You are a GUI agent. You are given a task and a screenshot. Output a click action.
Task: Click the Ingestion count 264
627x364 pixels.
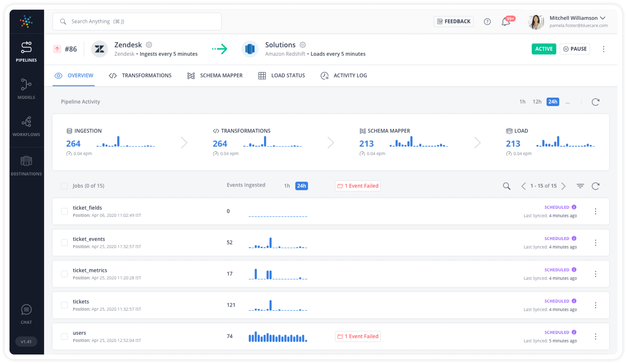click(73, 143)
